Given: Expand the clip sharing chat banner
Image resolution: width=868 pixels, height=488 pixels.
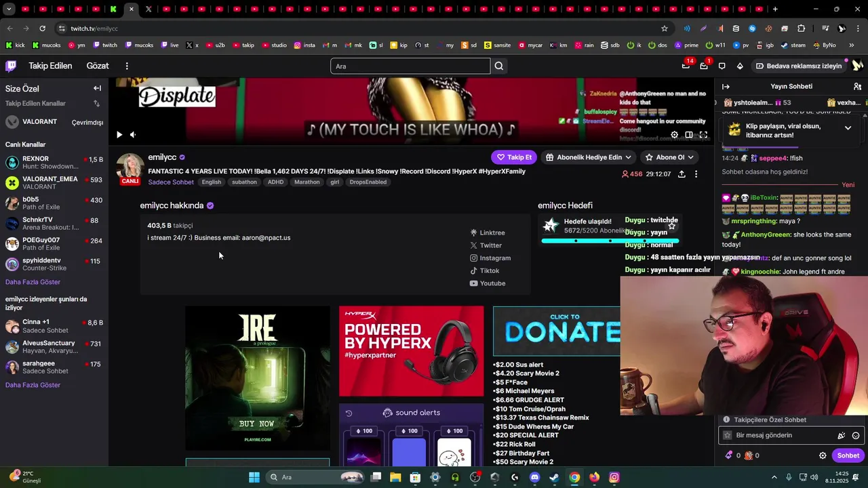Looking at the screenshot, I should coord(848,127).
